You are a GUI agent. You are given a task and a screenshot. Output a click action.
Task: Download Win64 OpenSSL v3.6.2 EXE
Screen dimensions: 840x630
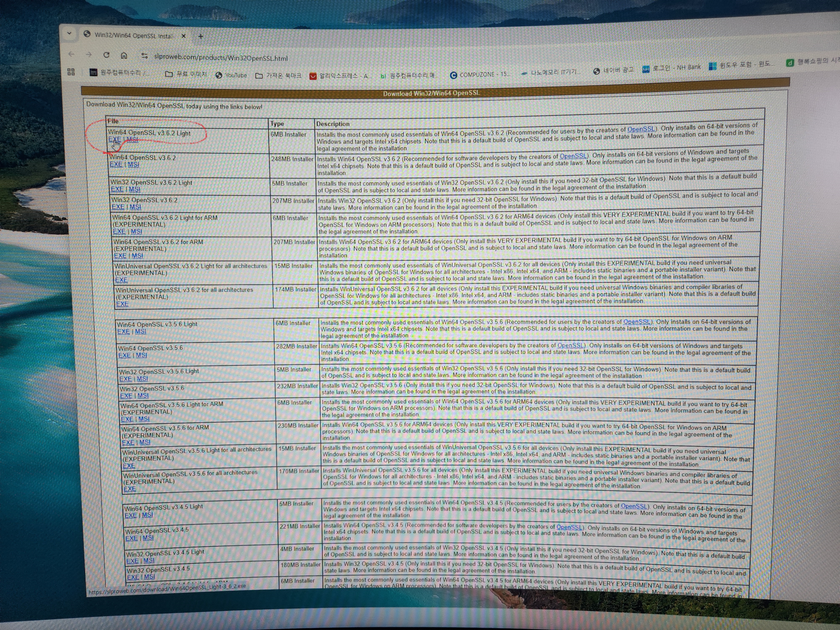[x=116, y=164]
